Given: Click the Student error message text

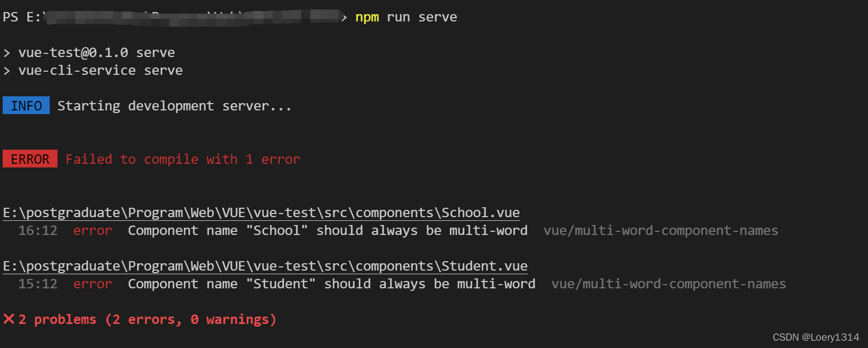Looking at the screenshot, I should click(331, 284).
